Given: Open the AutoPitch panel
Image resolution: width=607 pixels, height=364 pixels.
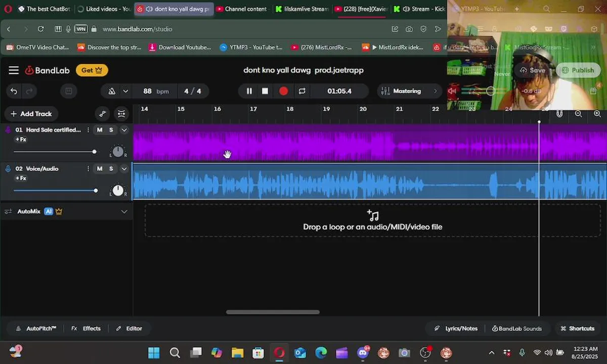Looking at the screenshot, I should pos(36,329).
